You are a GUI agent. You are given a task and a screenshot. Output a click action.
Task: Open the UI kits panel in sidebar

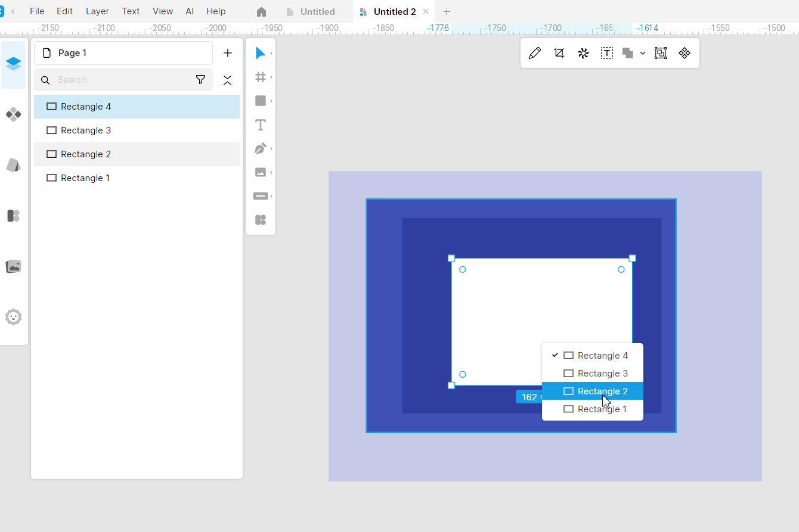[13, 216]
